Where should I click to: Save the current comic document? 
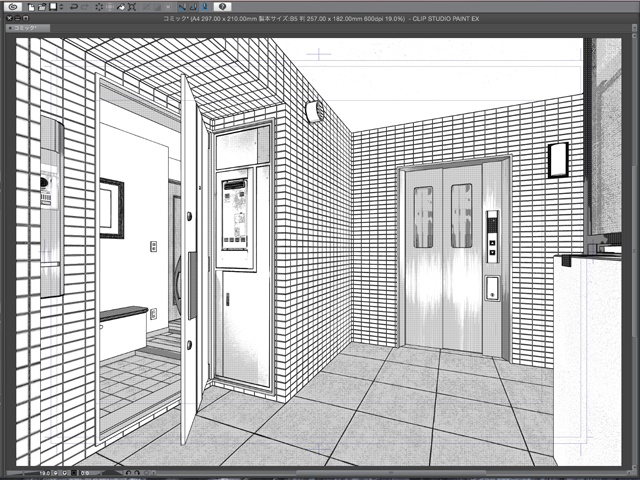[x=53, y=7]
